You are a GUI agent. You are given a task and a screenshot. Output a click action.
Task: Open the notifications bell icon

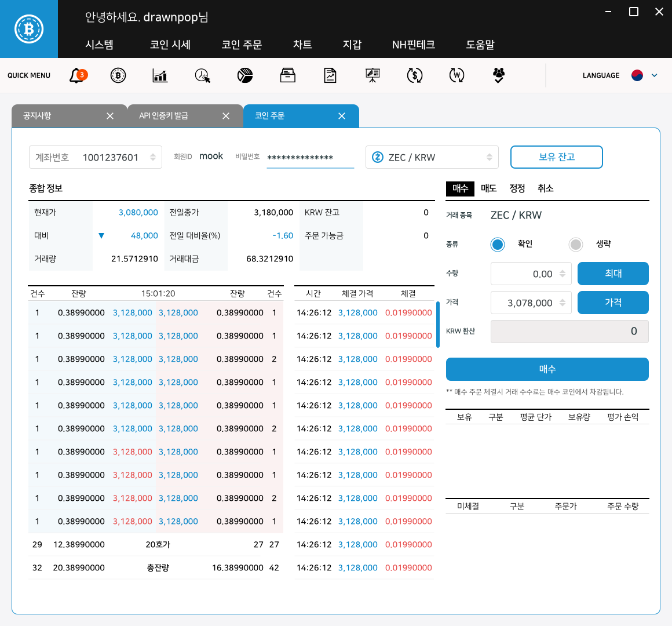(x=77, y=75)
